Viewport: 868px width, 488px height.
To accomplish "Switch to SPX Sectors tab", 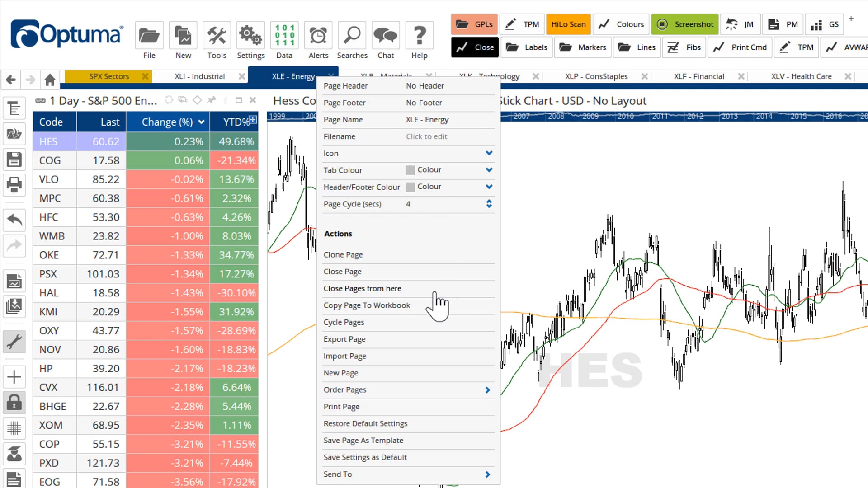I will coord(108,76).
